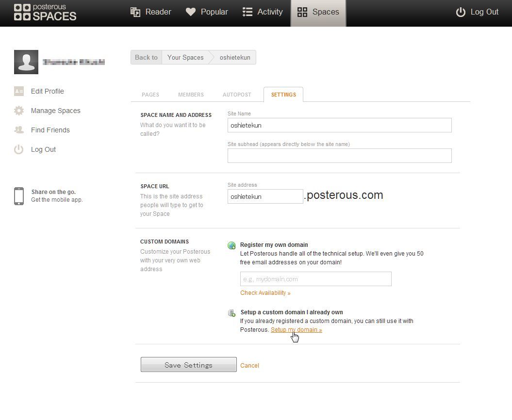Open the Autopost tab
Image resolution: width=512 pixels, height=420 pixels.
[x=237, y=95]
